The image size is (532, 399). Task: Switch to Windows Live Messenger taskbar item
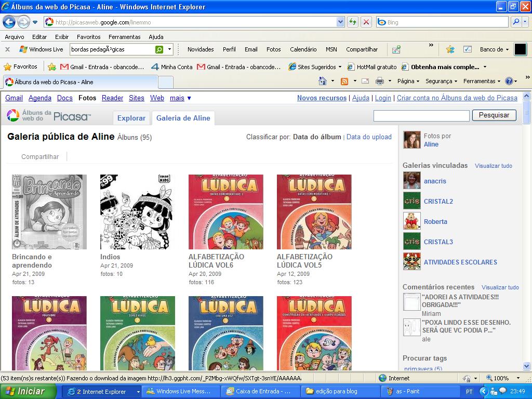tap(180, 392)
